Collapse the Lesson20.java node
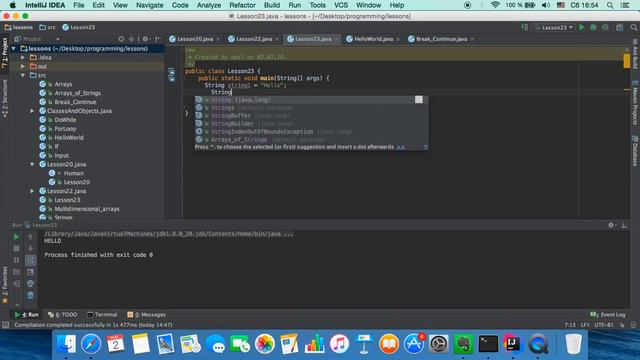 32,164
